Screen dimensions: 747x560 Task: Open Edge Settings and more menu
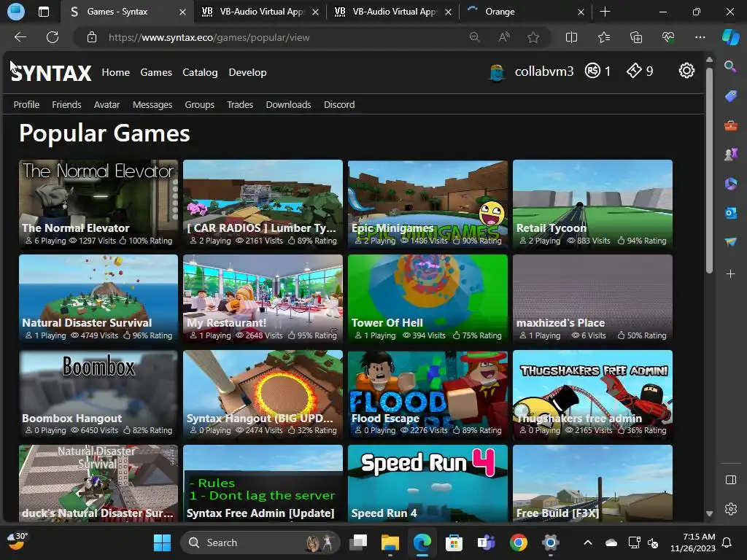tap(700, 37)
